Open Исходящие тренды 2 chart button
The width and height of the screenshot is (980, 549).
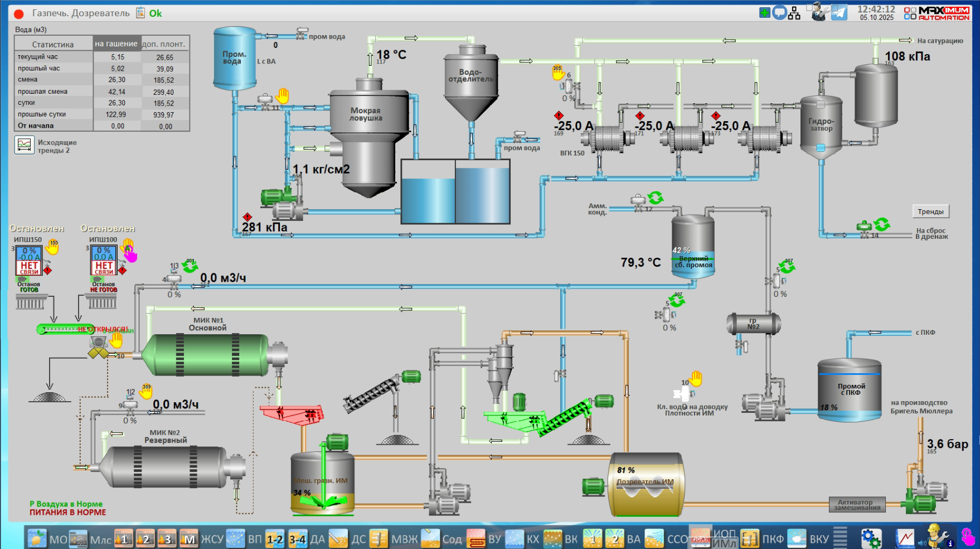tap(25, 145)
